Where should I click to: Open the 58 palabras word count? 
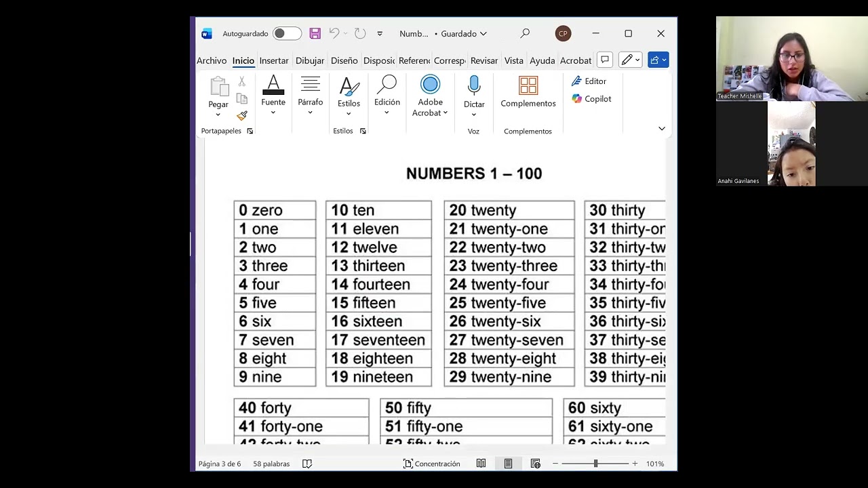point(271,464)
